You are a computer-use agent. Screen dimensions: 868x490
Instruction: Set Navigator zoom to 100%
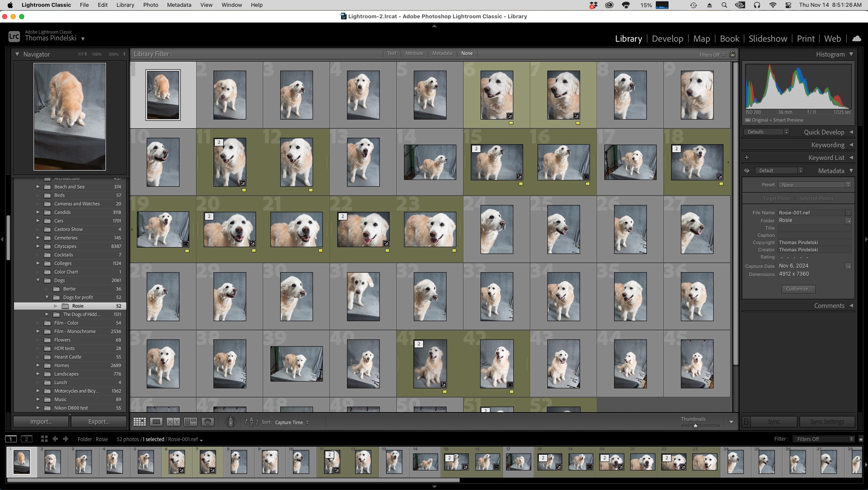[x=97, y=54]
